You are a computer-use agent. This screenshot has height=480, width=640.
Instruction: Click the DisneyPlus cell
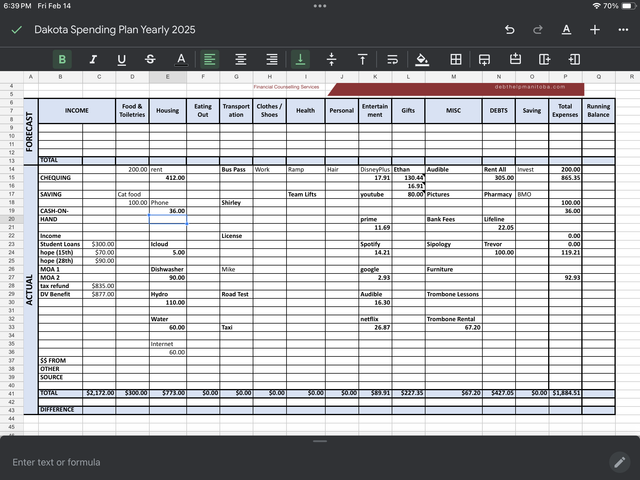[375, 169]
